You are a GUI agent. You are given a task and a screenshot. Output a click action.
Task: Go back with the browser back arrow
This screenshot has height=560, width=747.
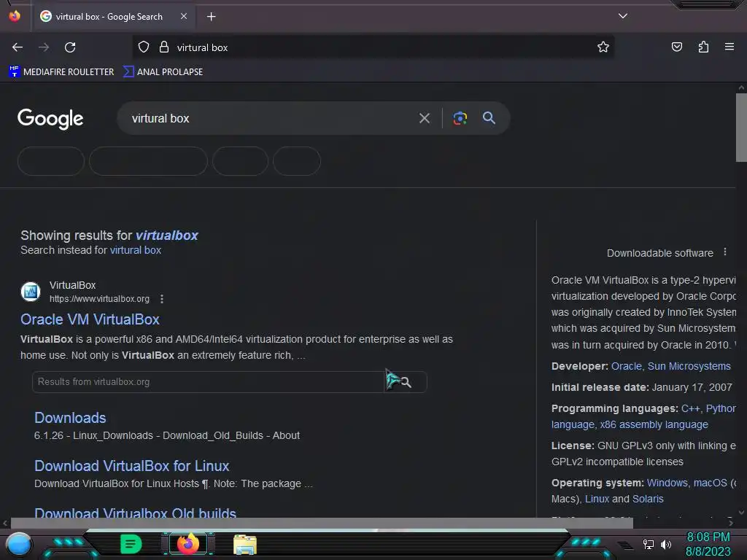[18, 47]
